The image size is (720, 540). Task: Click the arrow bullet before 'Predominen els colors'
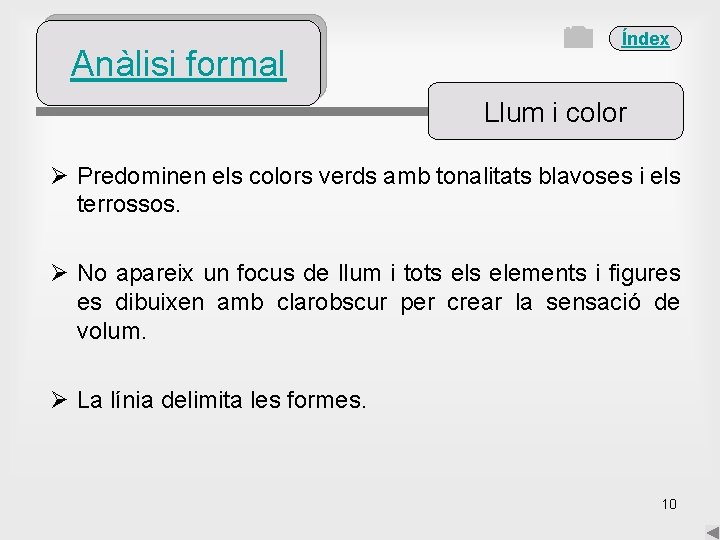(59, 175)
